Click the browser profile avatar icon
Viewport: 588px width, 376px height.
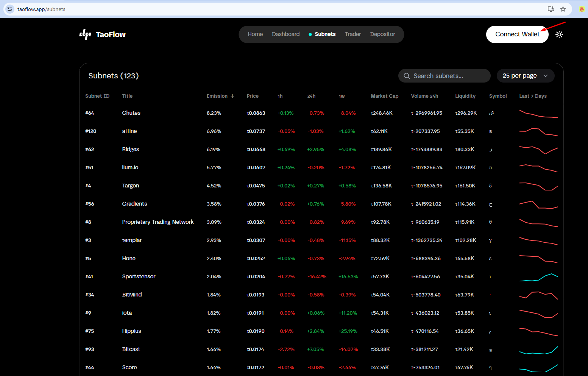click(582, 9)
